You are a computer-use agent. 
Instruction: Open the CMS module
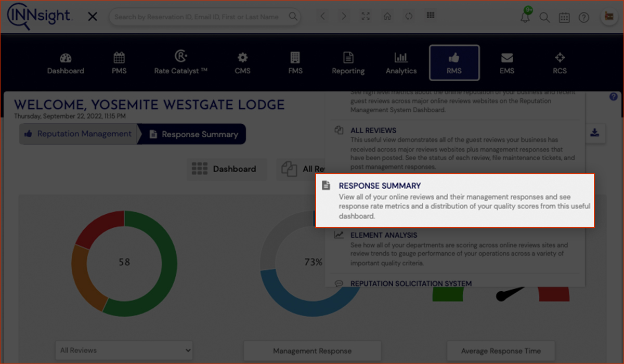243,63
